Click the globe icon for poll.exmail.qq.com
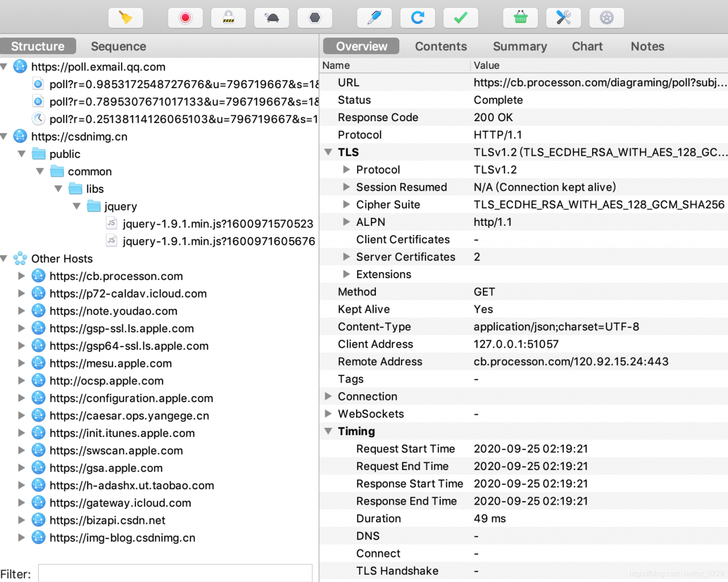This screenshot has height=582, width=728. pos(20,67)
